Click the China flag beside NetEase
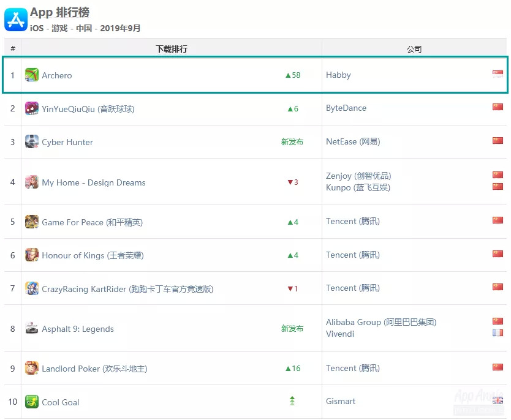511x420 pixels. (x=498, y=140)
